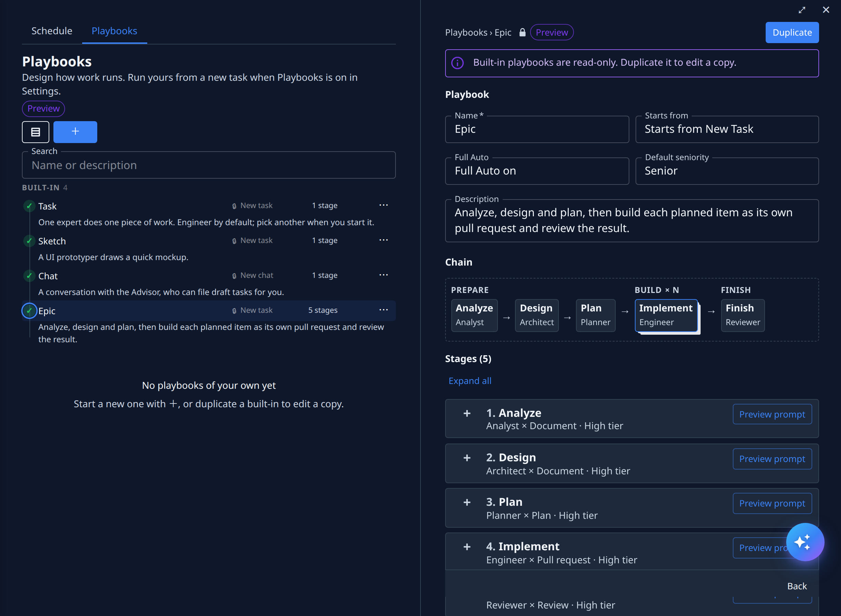
Task: Click the green check icon beside Task
Action: (x=29, y=206)
